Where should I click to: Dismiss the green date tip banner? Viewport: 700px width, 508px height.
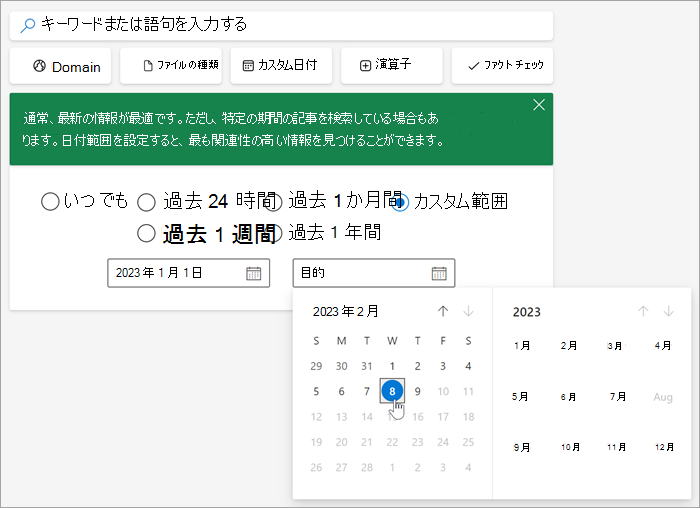click(x=539, y=105)
